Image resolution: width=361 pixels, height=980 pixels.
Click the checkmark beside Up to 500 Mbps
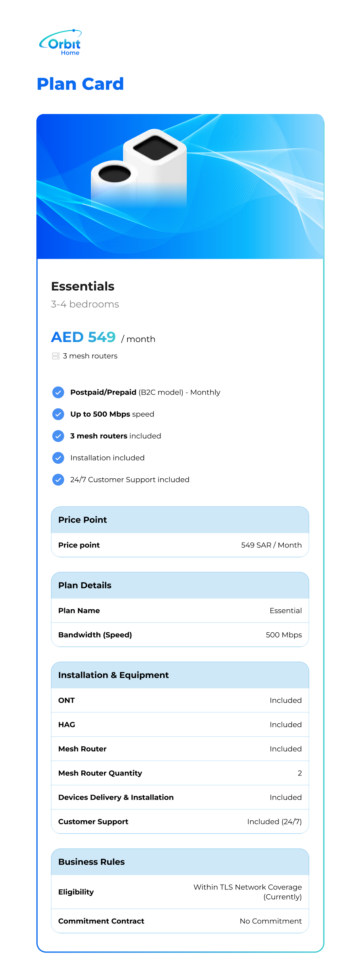pos(58,414)
